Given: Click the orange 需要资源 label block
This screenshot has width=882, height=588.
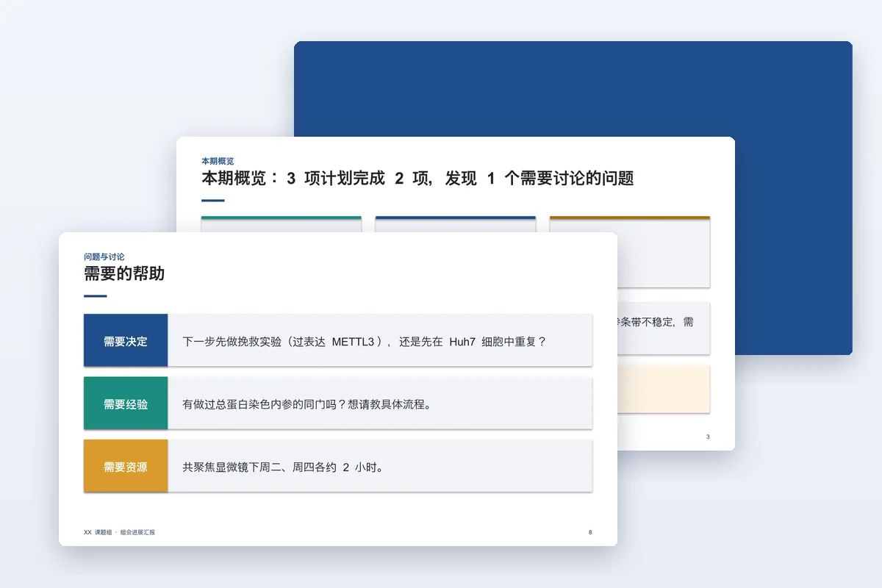Looking at the screenshot, I should pos(126,466).
